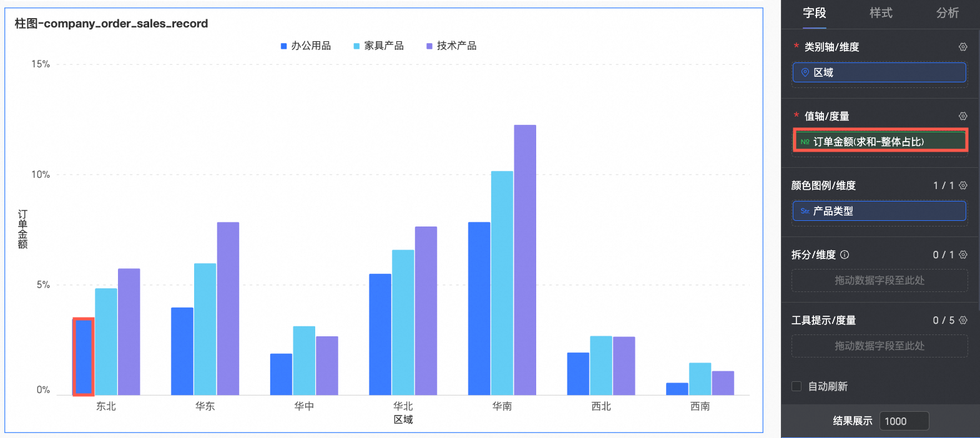The width and height of the screenshot is (980, 438).
Task: Click the chart title 柱图-company_order_sales_record
Action: pyautogui.click(x=111, y=24)
